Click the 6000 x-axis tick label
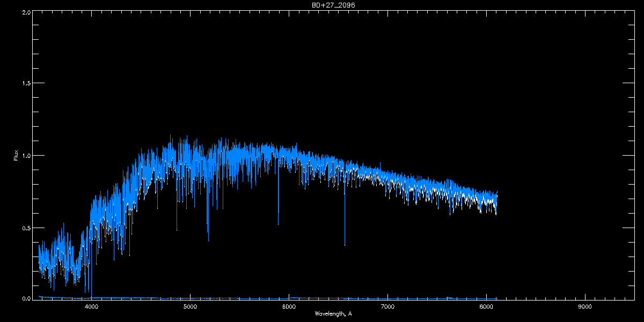Viewport: 644px width, 322px height. tap(289, 307)
